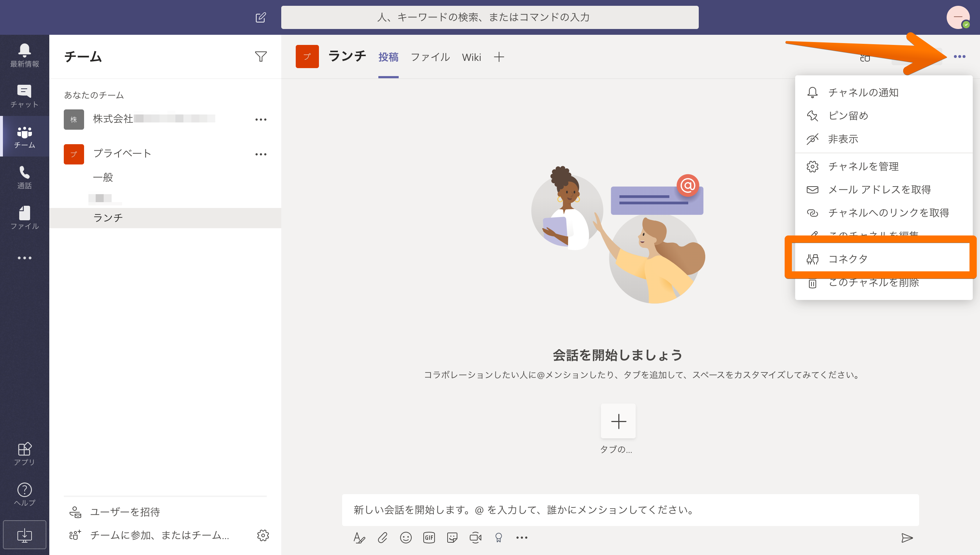Viewport: 980px width, 555px height.
Task: Click ユーザーを招待 invite link
Action: tap(124, 512)
